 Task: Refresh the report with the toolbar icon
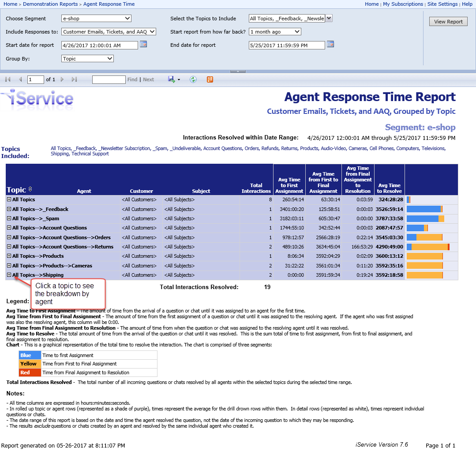pos(193,79)
